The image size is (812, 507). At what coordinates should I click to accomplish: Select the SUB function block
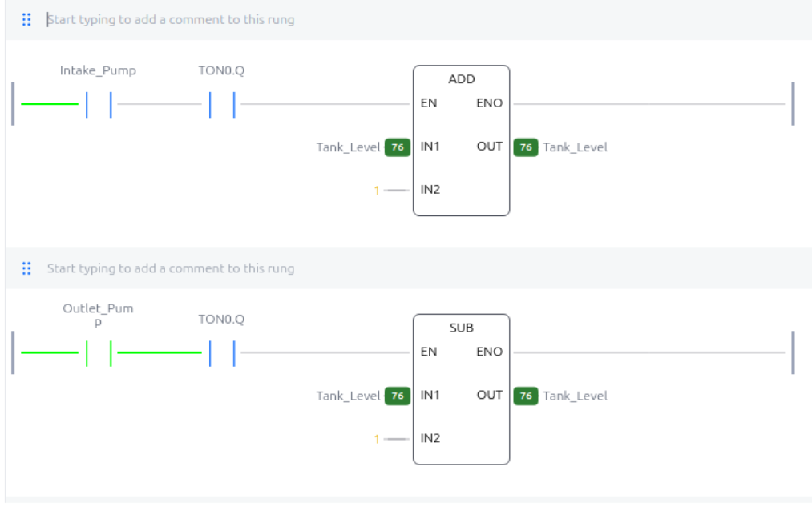(462, 389)
